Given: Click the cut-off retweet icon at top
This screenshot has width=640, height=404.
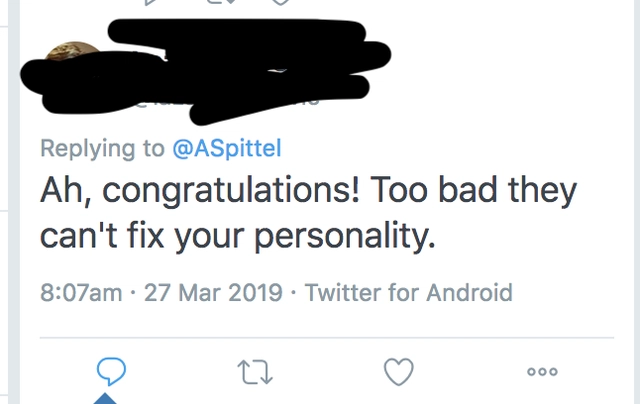Looking at the screenshot, I should 221,2.
